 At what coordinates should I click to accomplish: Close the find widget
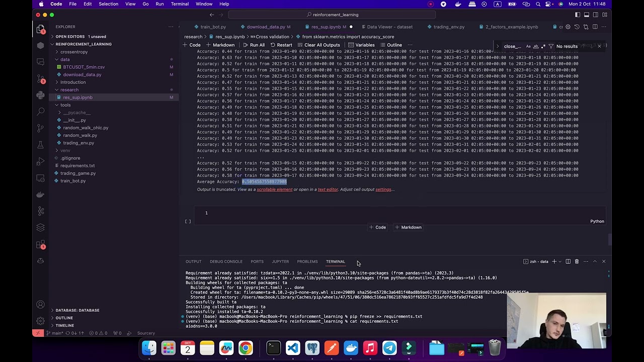click(599, 46)
